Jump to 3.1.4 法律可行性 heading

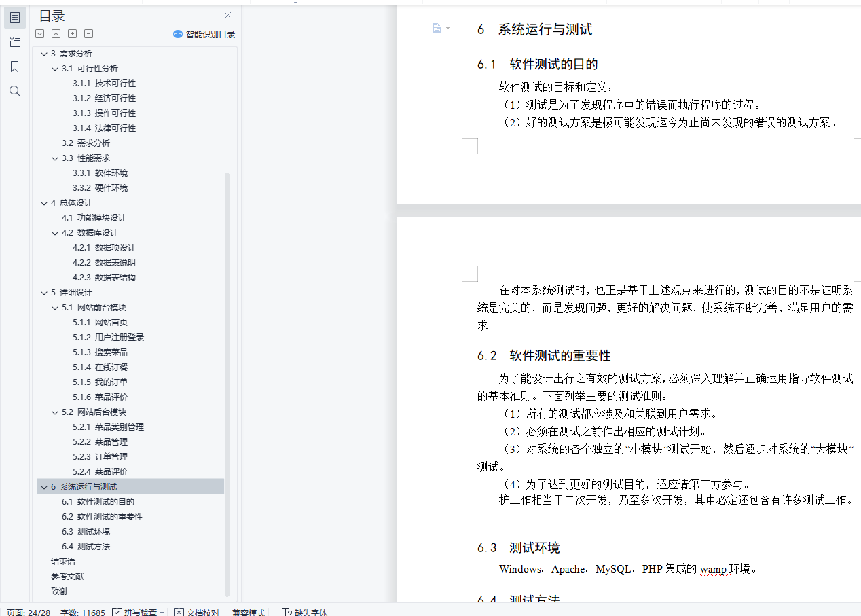click(104, 128)
